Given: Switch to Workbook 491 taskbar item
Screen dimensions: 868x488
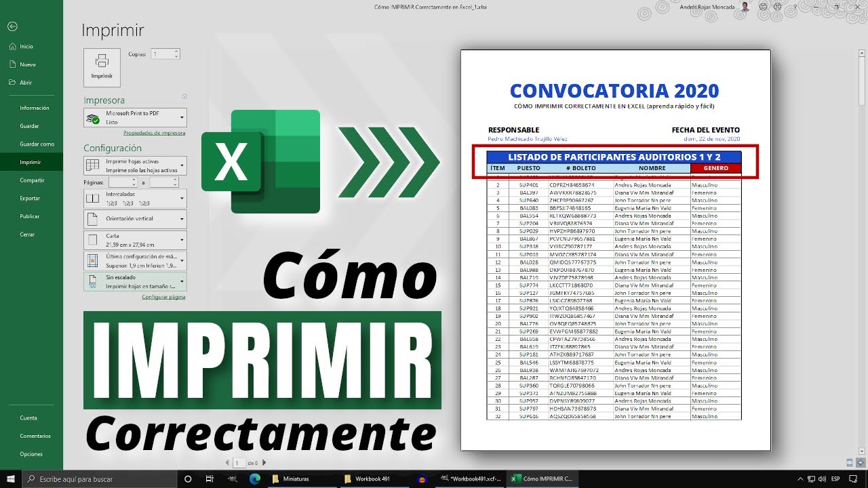Looking at the screenshot, I should pyautogui.click(x=374, y=479).
